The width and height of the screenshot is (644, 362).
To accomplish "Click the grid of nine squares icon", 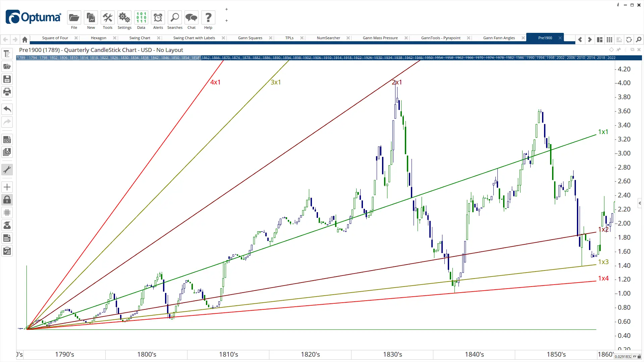I will tap(609, 40).
